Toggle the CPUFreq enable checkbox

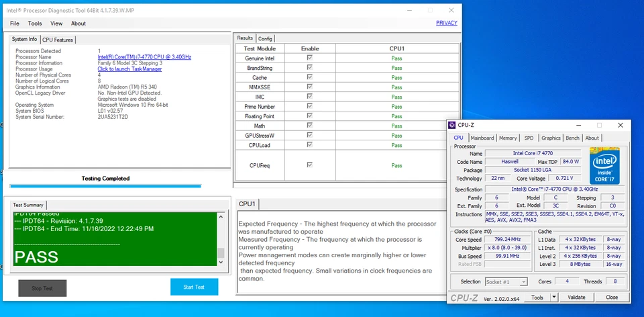pyautogui.click(x=310, y=165)
